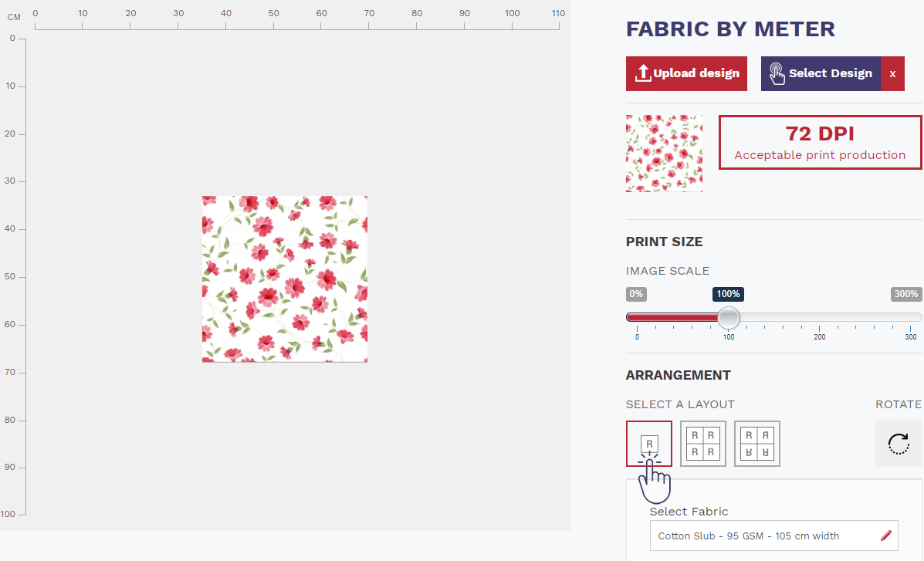Click the 0% scale label
Image resolution: width=924 pixels, height=561 pixels.
tap(636, 294)
